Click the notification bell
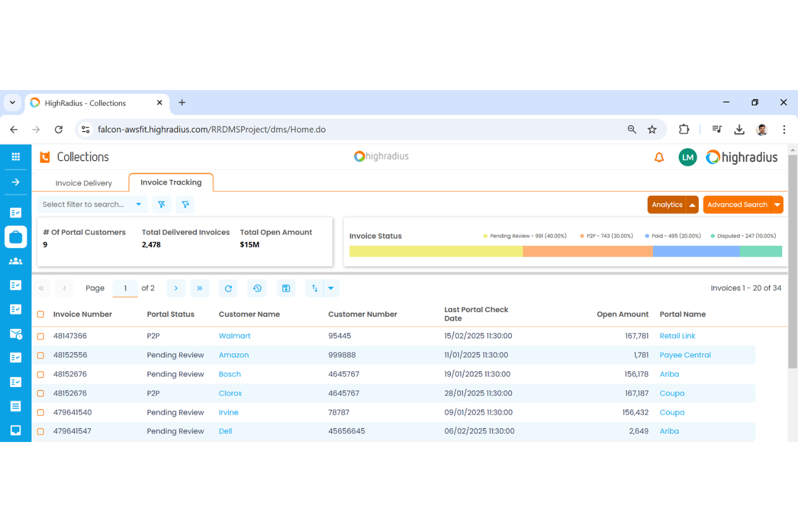 coord(659,157)
